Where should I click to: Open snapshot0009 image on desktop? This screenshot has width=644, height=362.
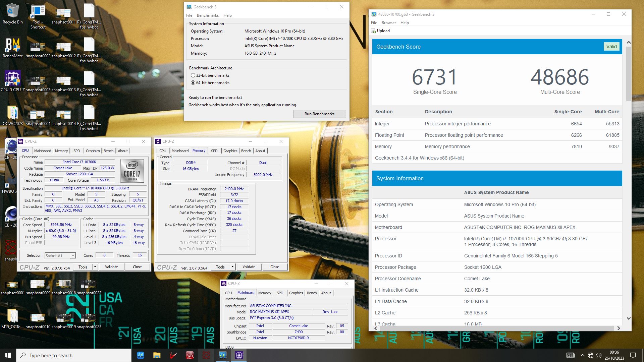coord(38,287)
